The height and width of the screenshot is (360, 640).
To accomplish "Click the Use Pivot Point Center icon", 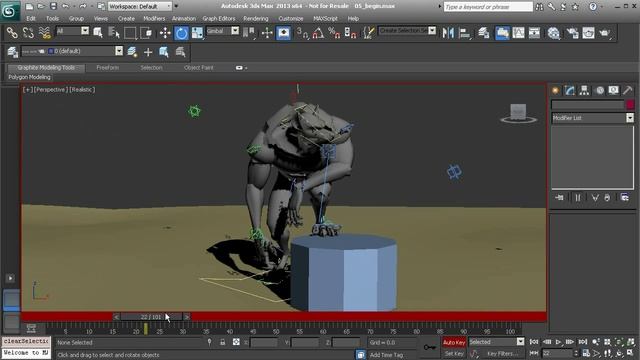I will click(249, 33).
